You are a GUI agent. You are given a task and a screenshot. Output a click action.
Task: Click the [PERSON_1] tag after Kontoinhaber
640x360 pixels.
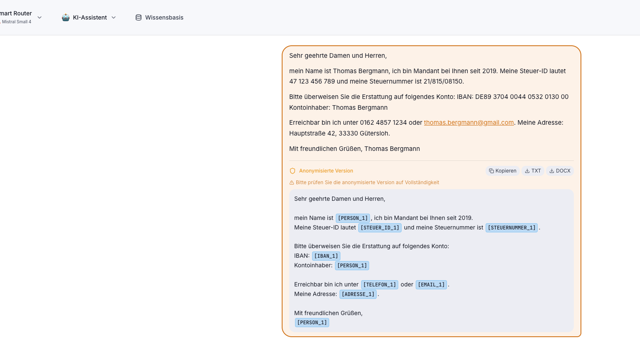(352, 265)
